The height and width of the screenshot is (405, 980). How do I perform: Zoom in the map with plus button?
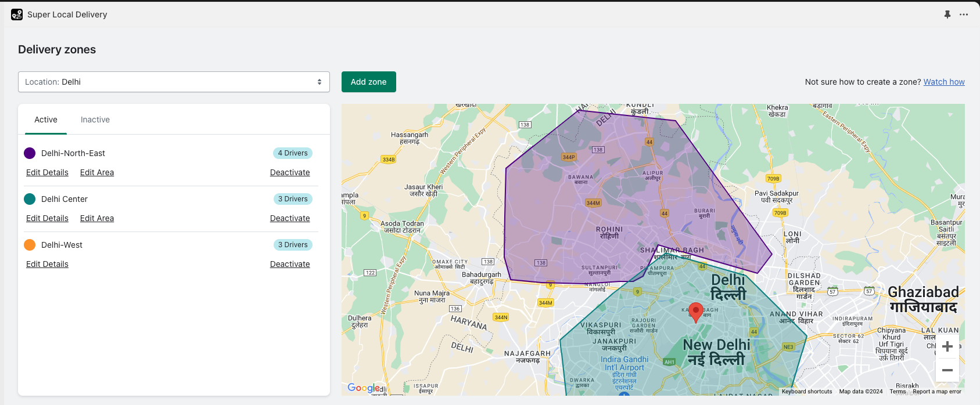[947, 346]
